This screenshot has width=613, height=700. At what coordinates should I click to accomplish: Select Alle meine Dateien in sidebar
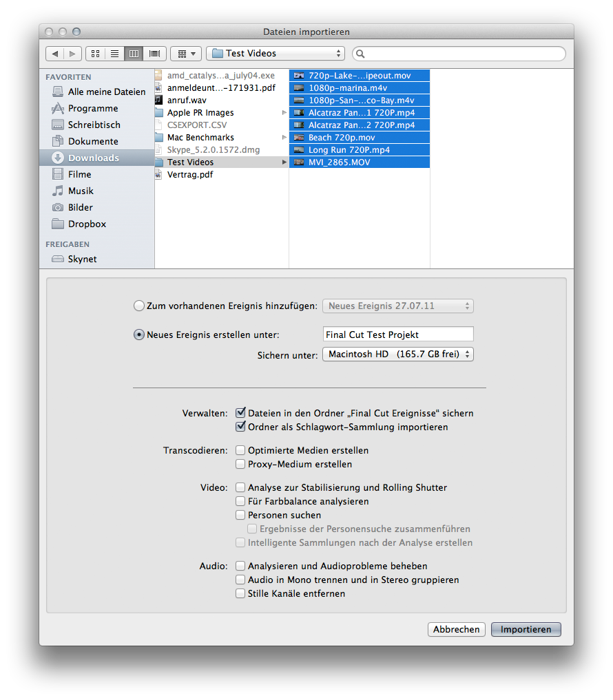click(x=98, y=92)
